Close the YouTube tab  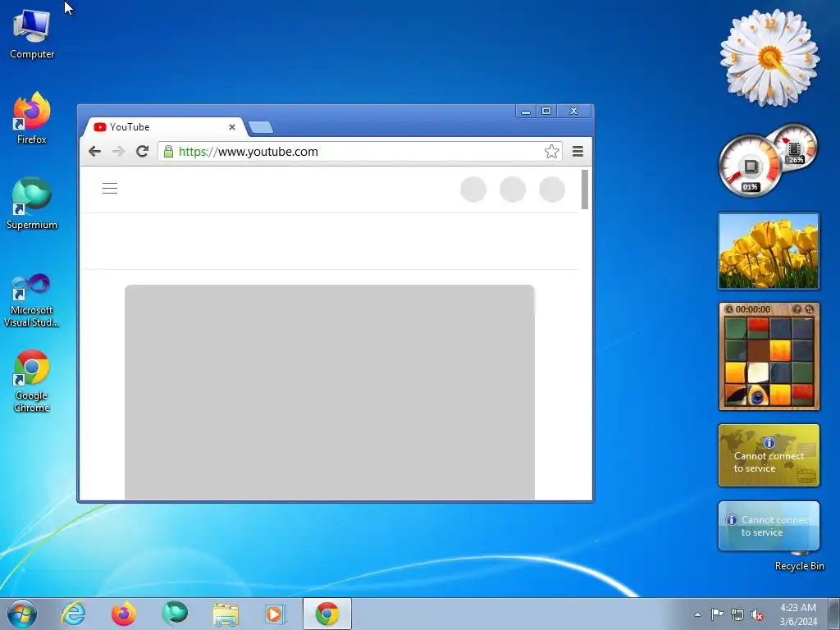click(232, 127)
